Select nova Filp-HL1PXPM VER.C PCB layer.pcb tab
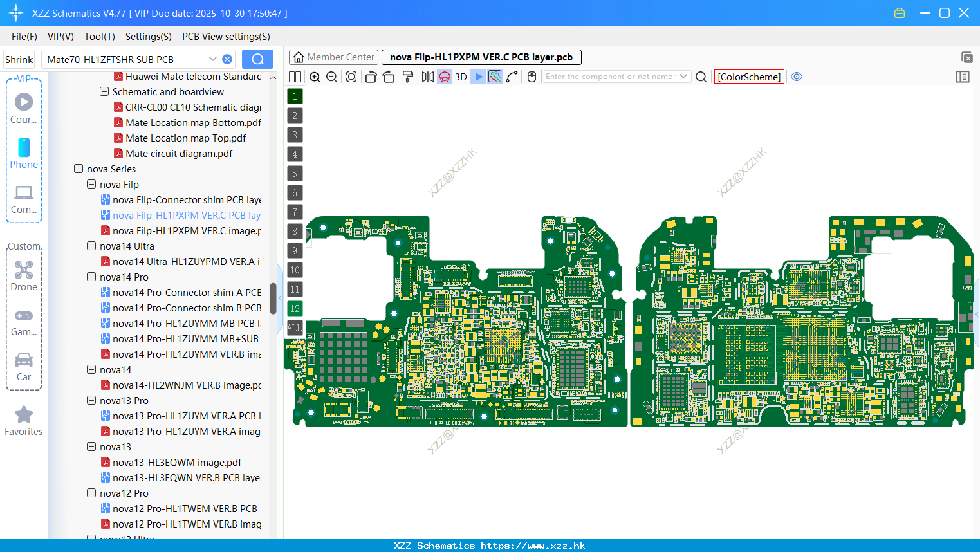 coord(481,57)
